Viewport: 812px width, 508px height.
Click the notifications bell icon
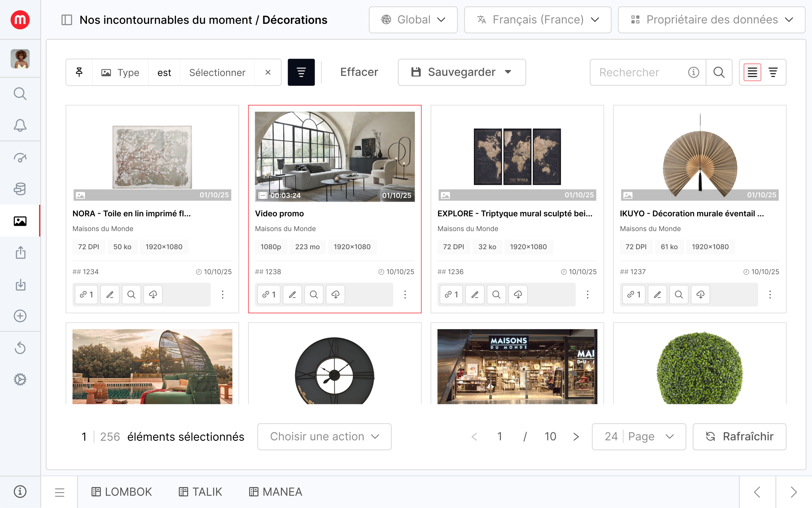pyautogui.click(x=20, y=125)
